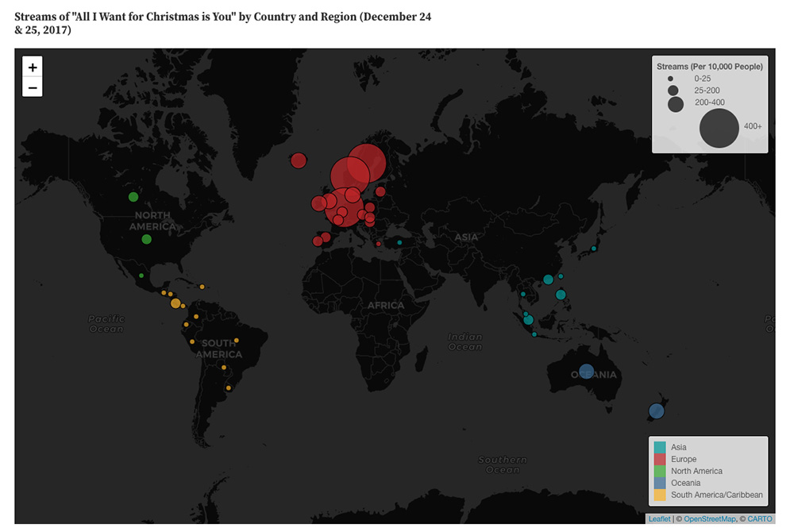Viewport: 794px width, 532px height.
Task: Click the red circle marker over Iceland
Action: click(x=299, y=160)
